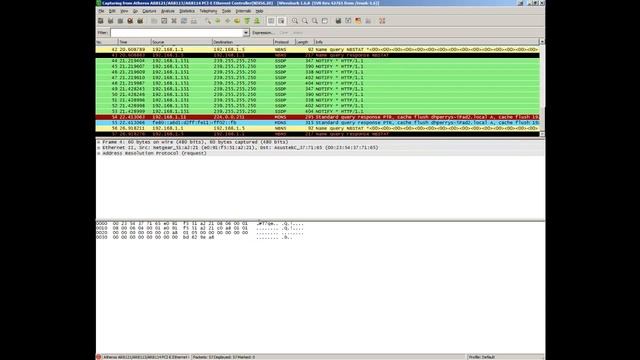Select packet 44 SSDP NOTIFY row
640x360 pixels.
[318, 61]
